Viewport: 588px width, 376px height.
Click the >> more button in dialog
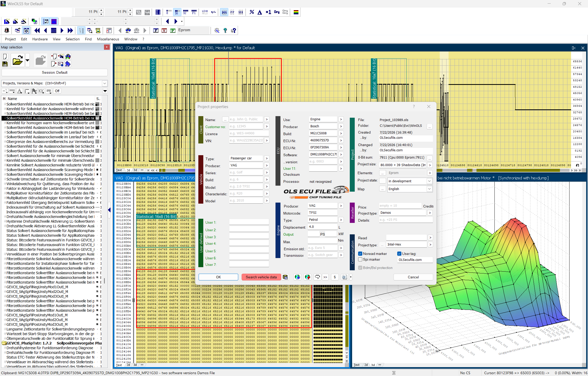(x=325, y=277)
